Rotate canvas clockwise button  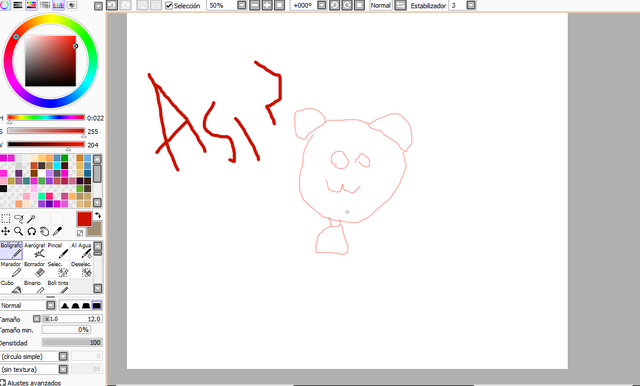pos(347,5)
